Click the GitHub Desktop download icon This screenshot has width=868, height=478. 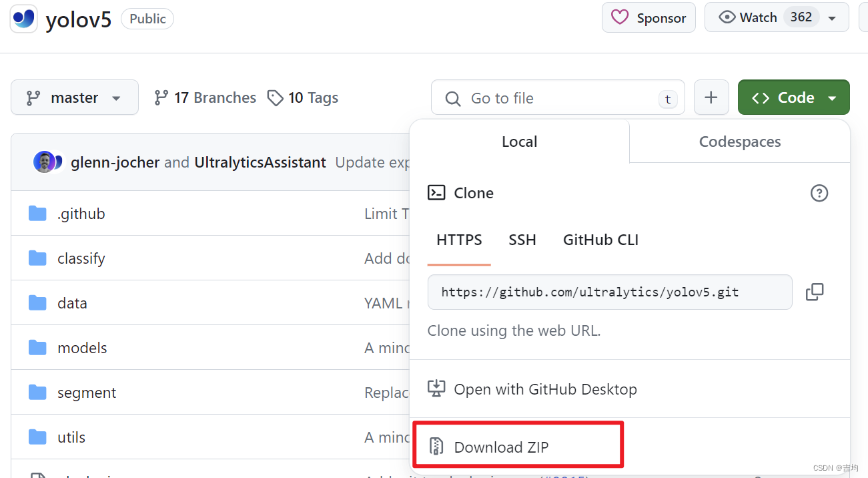pyautogui.click(x=436, y=389)
